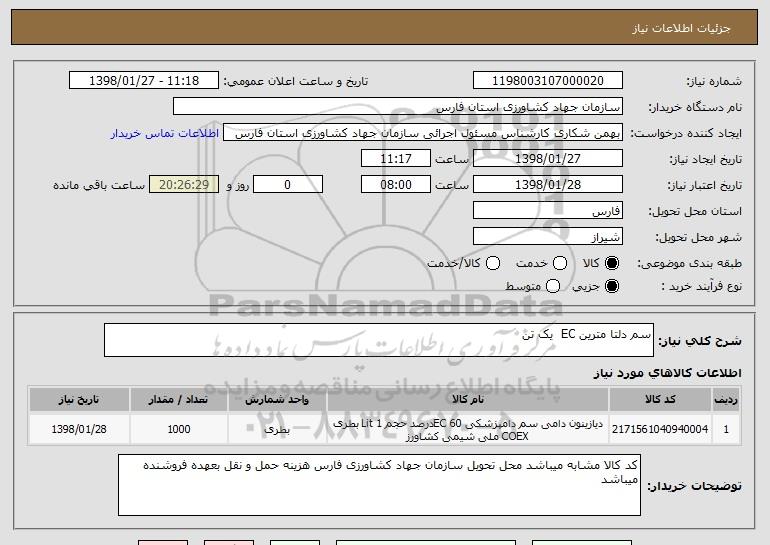Click the creation date field 1398/01/27
770x545 pixels.
tap(548, 159)
